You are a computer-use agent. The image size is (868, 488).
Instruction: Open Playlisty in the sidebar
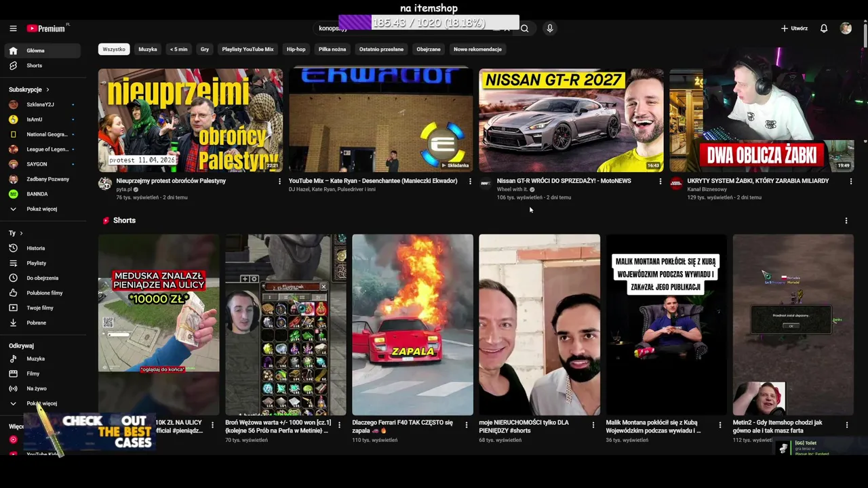coord(42,263)
